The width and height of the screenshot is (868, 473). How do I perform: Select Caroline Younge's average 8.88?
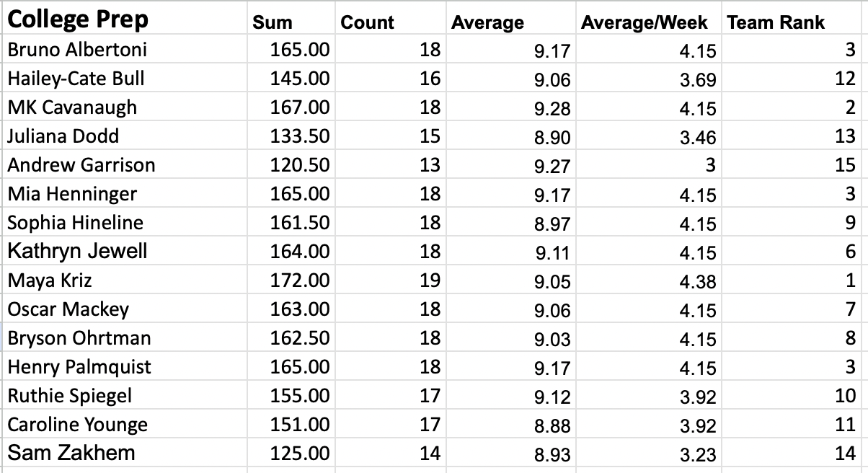pos(510,425)
